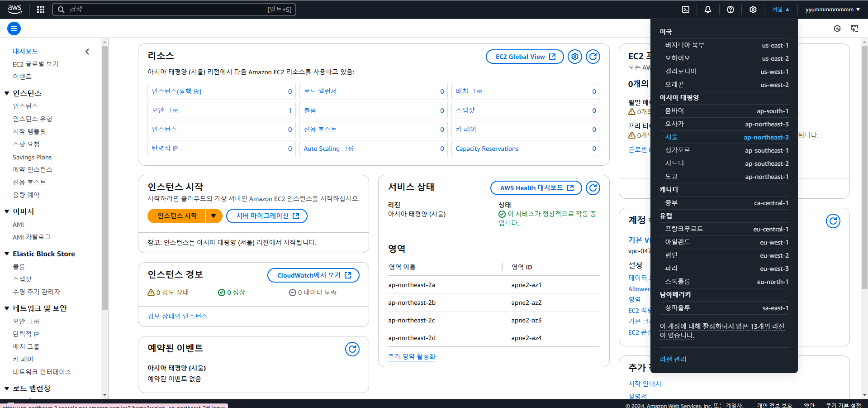This screenshot has width=868, height=408.
Task: Click the clock icon below the top bar
Action: (837, 29)
